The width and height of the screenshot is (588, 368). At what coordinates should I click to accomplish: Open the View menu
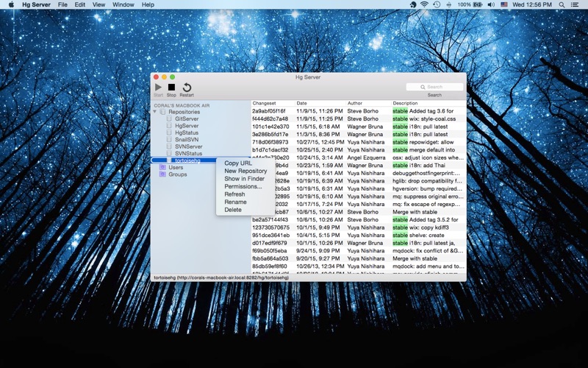[98, 4]
